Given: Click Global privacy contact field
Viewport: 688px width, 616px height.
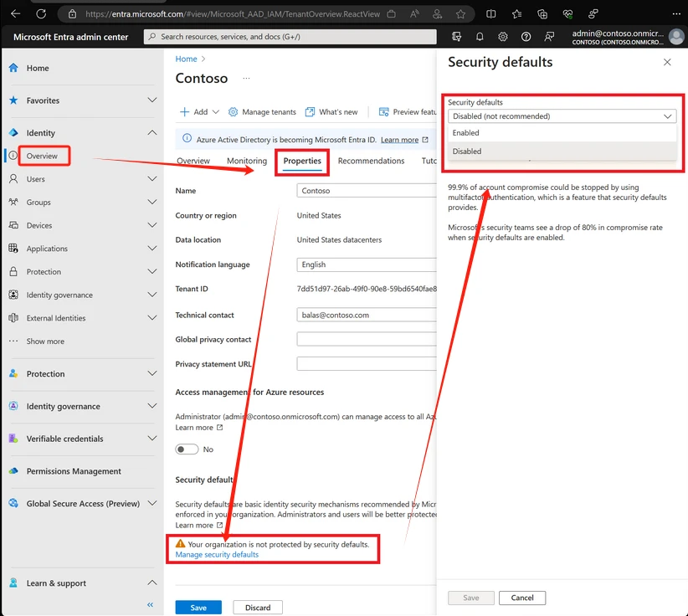Looking at the screenshot, I should pyautogui.click(x=367, y=339).
